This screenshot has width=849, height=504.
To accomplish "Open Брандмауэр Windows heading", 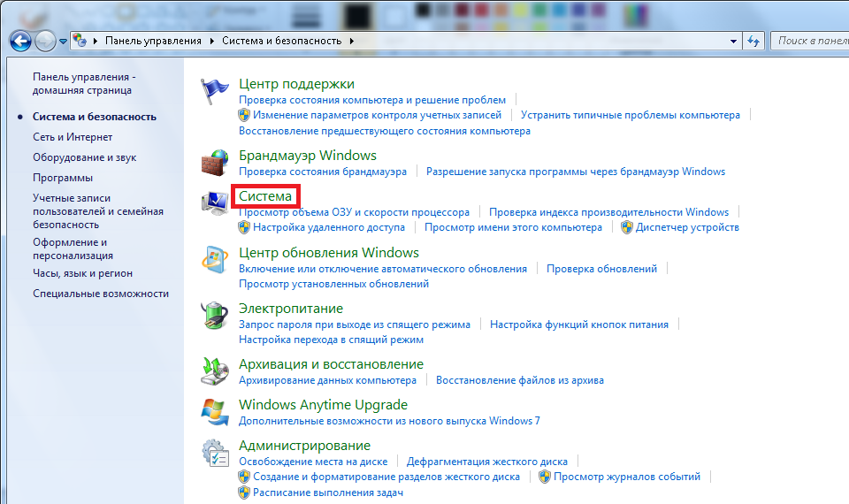I will point(308,156).
